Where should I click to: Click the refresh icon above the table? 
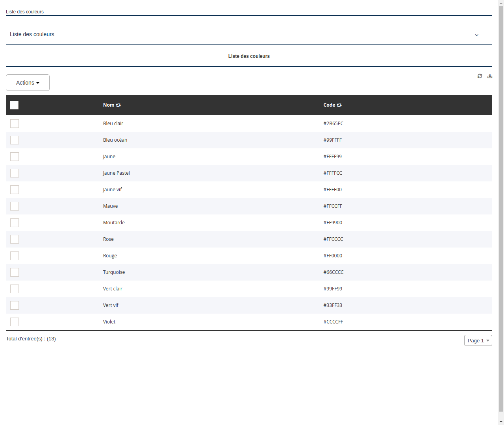480,76
